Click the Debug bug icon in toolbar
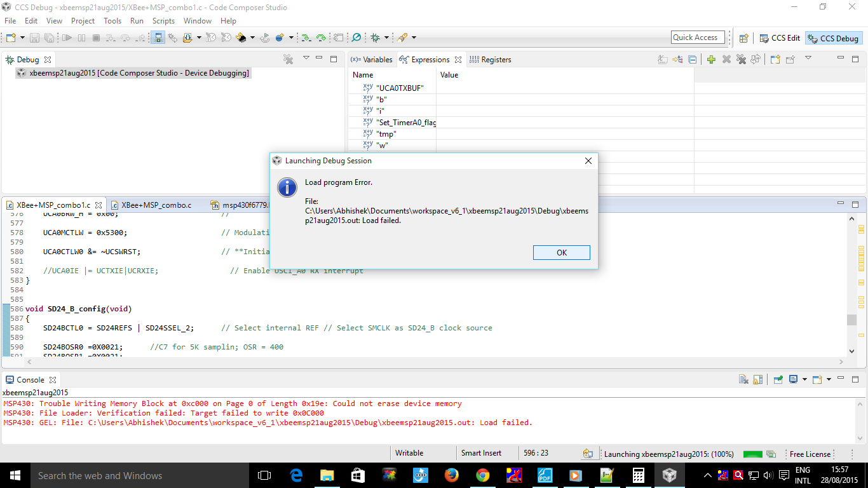This screenshot has height=488, width=868. click(375, 38)
